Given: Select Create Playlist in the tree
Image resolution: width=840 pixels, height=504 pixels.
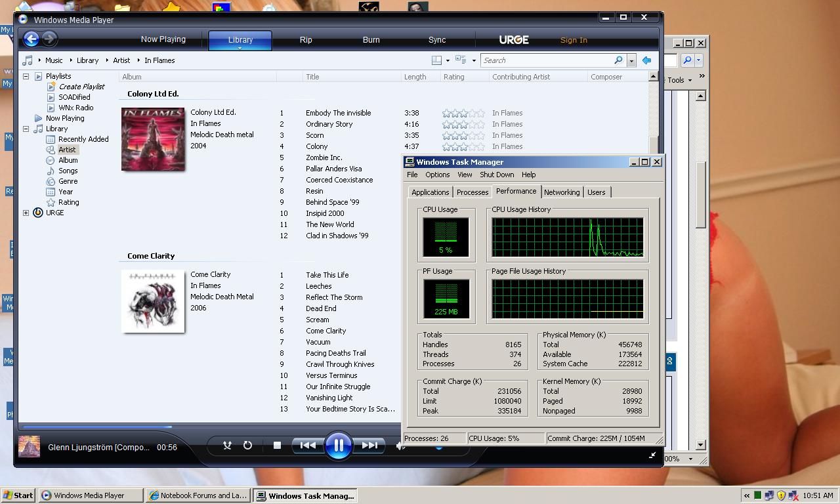Looking at the screenshot, I should click(81, 87).
